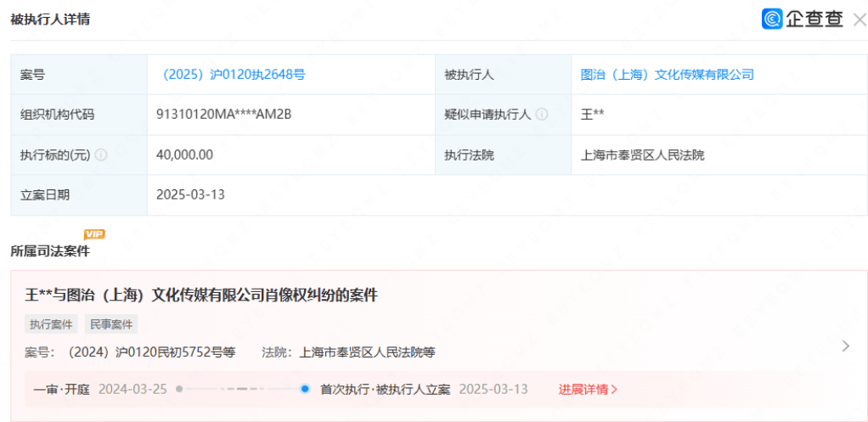The image size is (868, 422).
Task: Select filing date 2025-03-13 in 立案日期 row
Action: click(x=191, y=194)
